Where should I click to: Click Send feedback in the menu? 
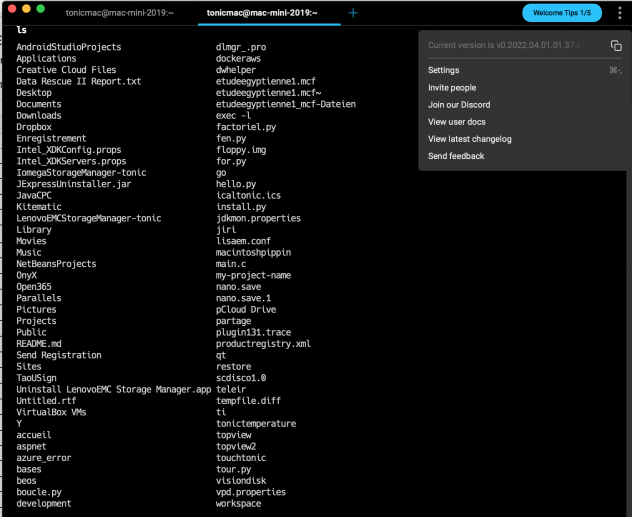(x=456, y=156)
